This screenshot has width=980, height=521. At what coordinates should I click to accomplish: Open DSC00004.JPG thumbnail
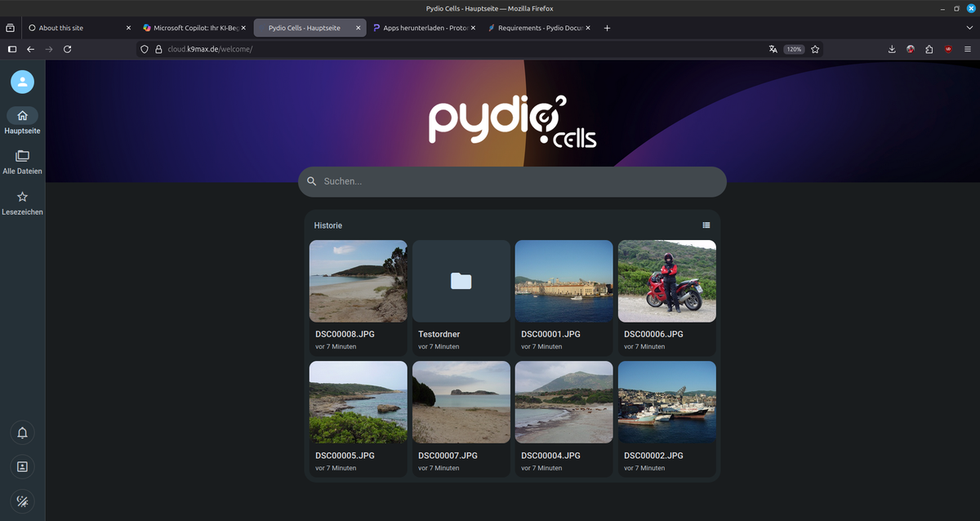tap(563, 403)
